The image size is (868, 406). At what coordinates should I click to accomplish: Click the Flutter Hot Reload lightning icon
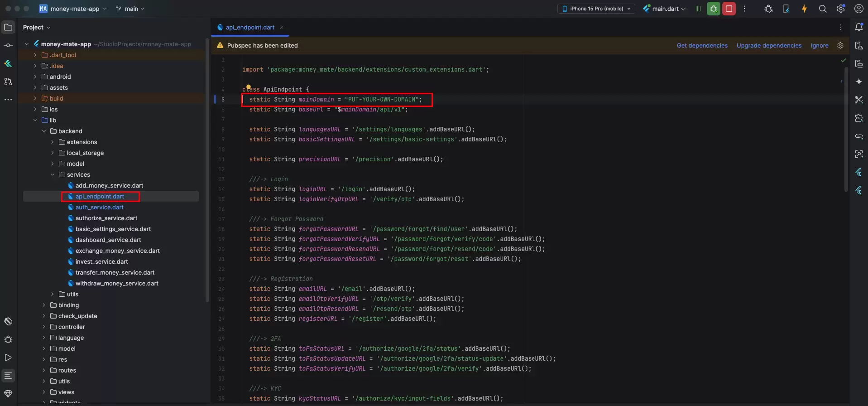click(x=804, y=9)
